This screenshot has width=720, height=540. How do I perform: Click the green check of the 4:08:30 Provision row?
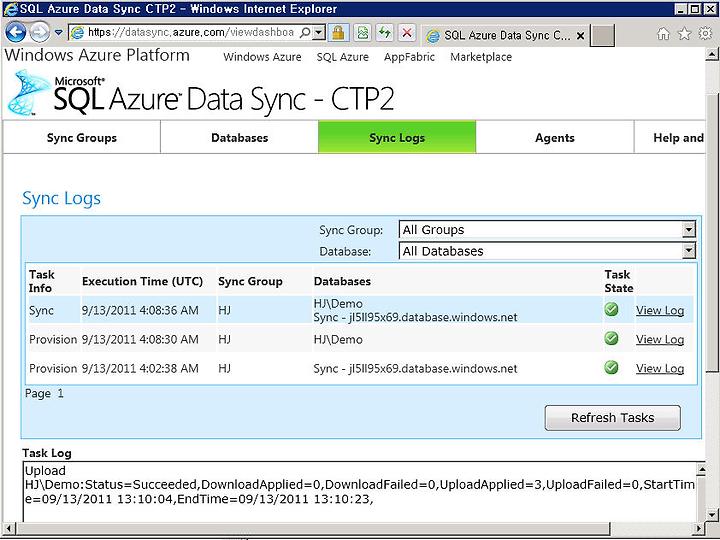coord(611,338)
